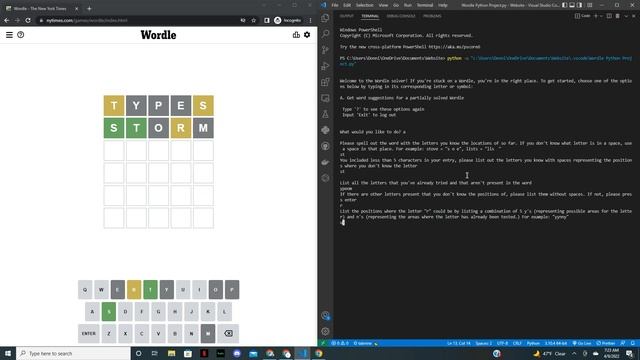Image resolution: width=640 pixels, height=360 pixels.
Task: Open the new terminal dropdown arrow
Action: (x=601, y=16)
